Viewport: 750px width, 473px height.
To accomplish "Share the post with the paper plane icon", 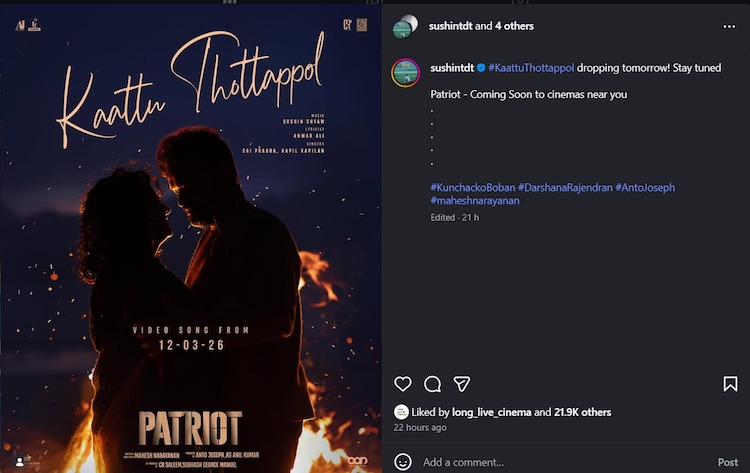I will point(461,384).
